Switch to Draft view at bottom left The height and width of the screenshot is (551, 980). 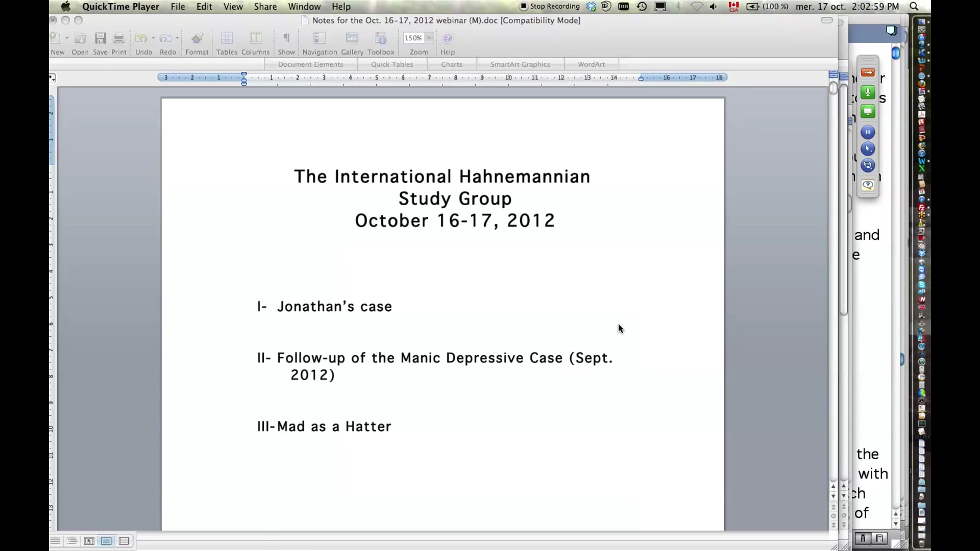click(55, 541)
